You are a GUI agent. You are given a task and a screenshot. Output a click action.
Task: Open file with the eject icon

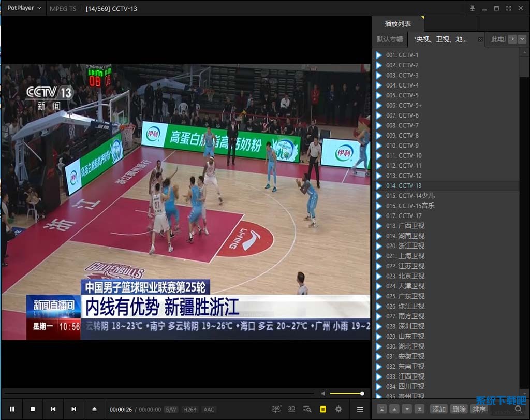[94, 409]
